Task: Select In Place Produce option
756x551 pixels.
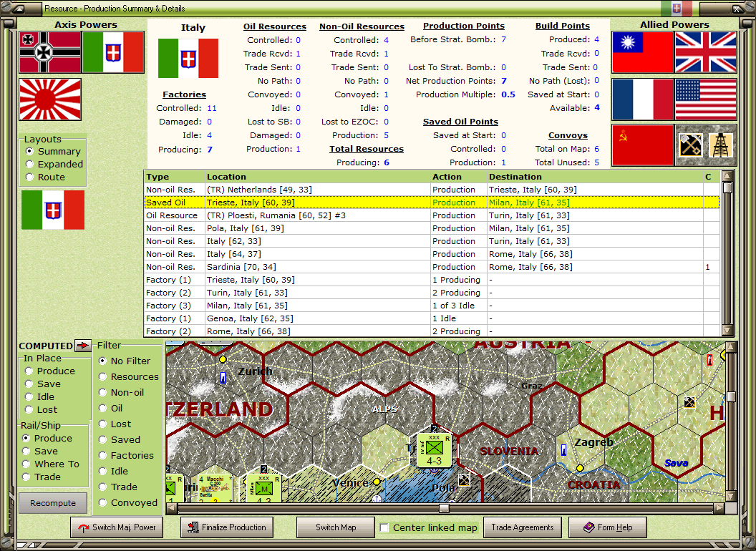Action: tap(29, 371)
